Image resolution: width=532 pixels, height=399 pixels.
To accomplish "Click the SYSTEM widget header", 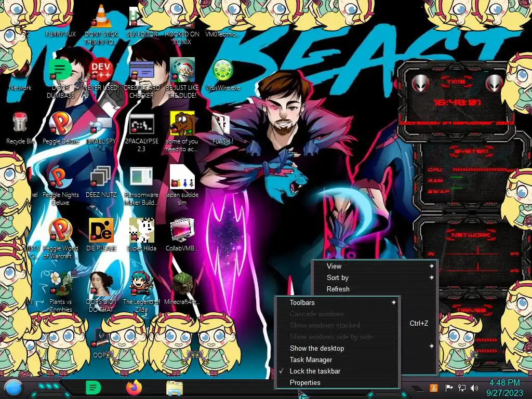I will coord(472,151).
